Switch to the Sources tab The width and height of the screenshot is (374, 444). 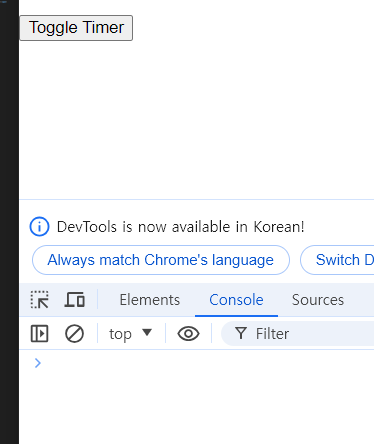318,300
